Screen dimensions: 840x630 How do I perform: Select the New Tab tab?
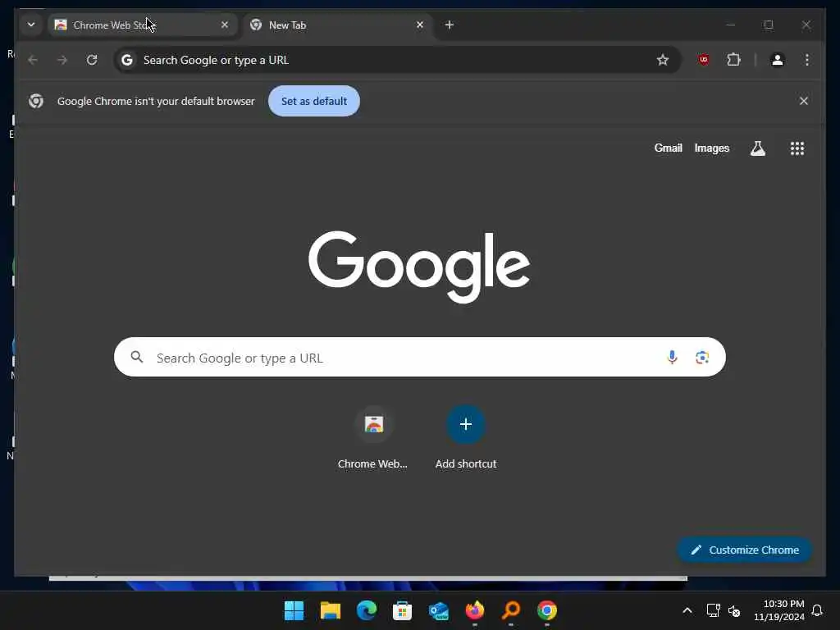[x=337, y=25]
